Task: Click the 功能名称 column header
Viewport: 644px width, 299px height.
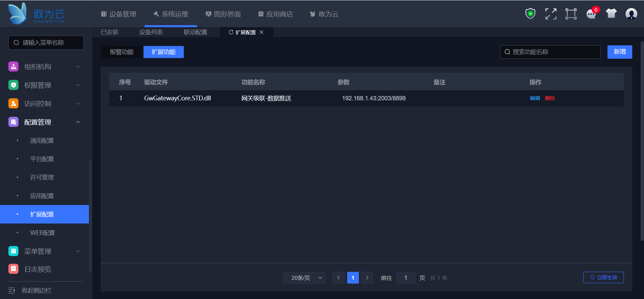Action: [253, 82]
